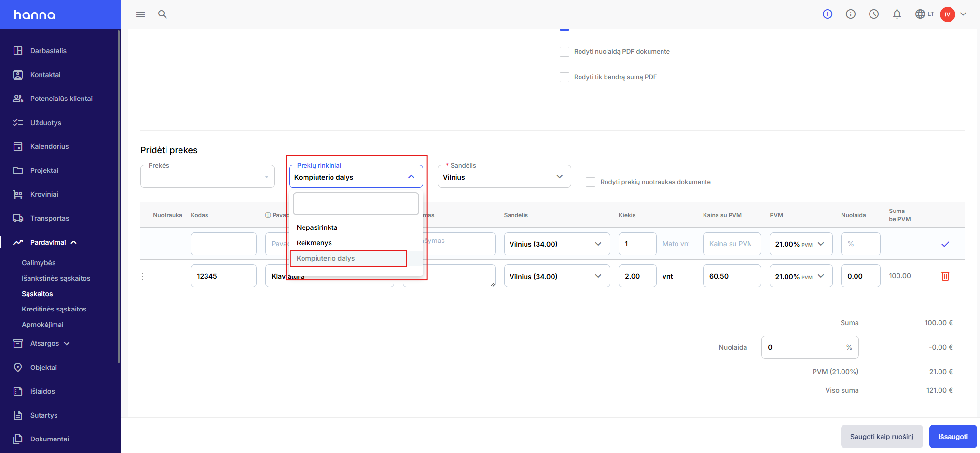980x453 pixels.
Task: Click price field showing 60.50
Action: coord(732,276)
